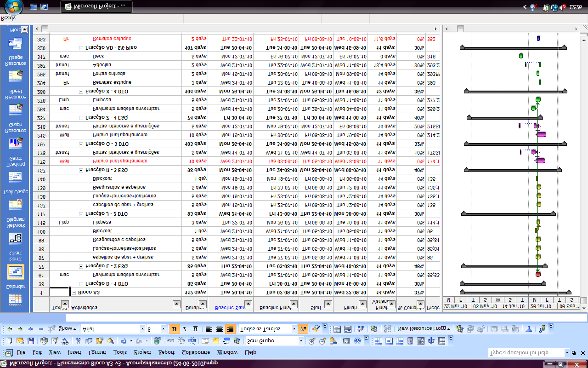The height and width of the screenshot is (368, 588).
Task: Click Microsoft Project taskbar button
Action: pos(96,6)
